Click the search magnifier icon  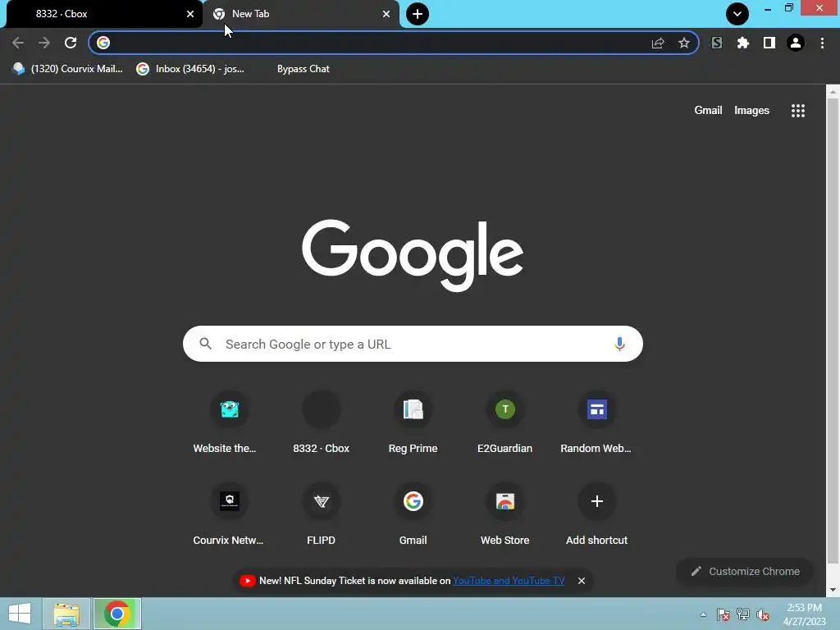pyautogui.click(x=206, y=344)
